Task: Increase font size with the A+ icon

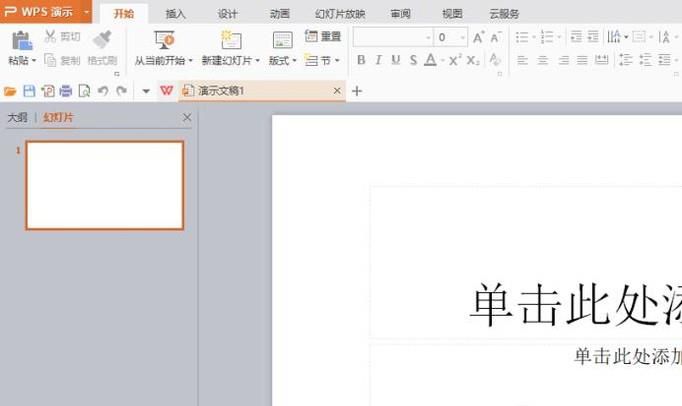Action: (x=478, y=37)
